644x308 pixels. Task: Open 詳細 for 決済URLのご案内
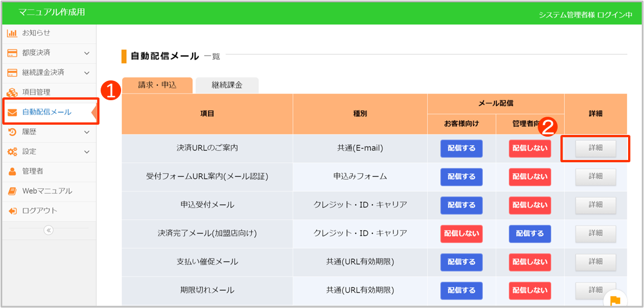click(595, 148)
